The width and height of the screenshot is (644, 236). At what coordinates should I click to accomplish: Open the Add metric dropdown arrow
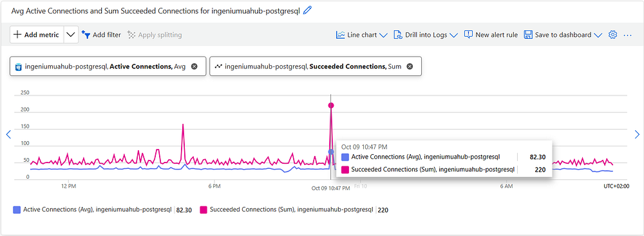coord(71,35)
